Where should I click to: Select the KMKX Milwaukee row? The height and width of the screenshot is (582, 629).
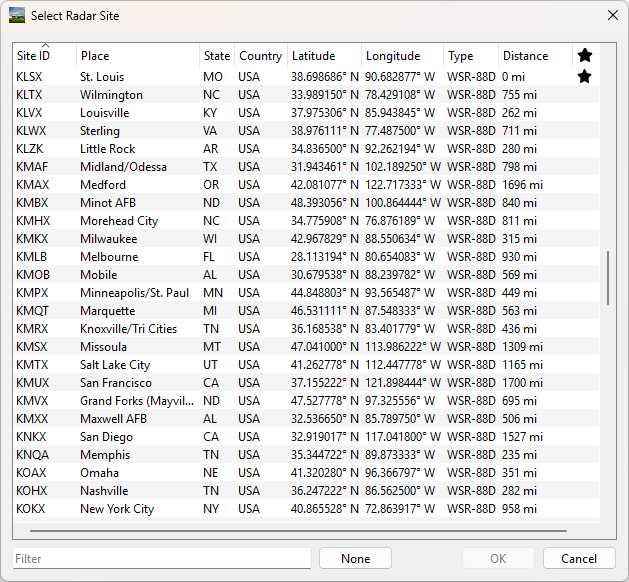306,239
